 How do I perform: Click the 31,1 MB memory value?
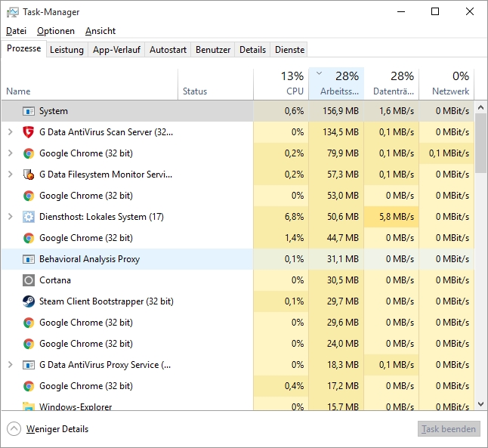[x=343, y=259]
